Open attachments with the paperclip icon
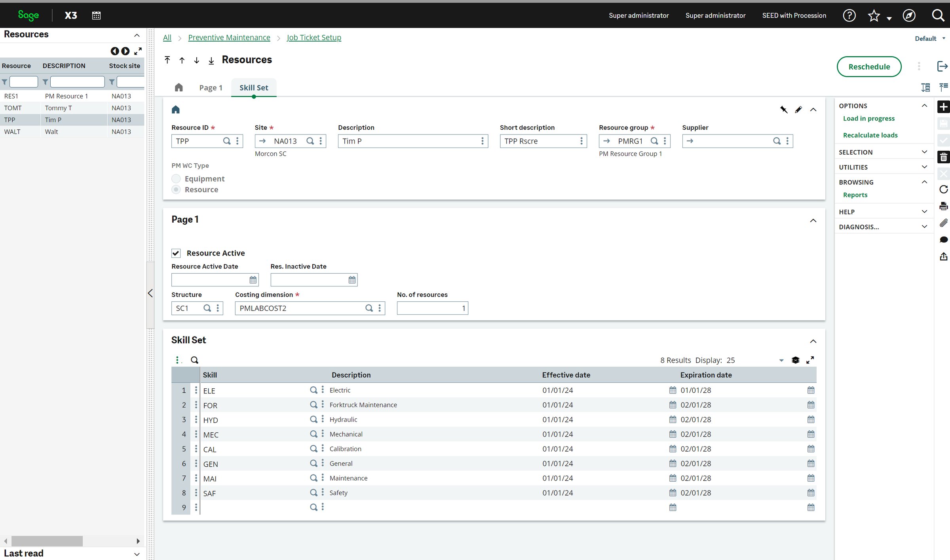 point(944,223)
